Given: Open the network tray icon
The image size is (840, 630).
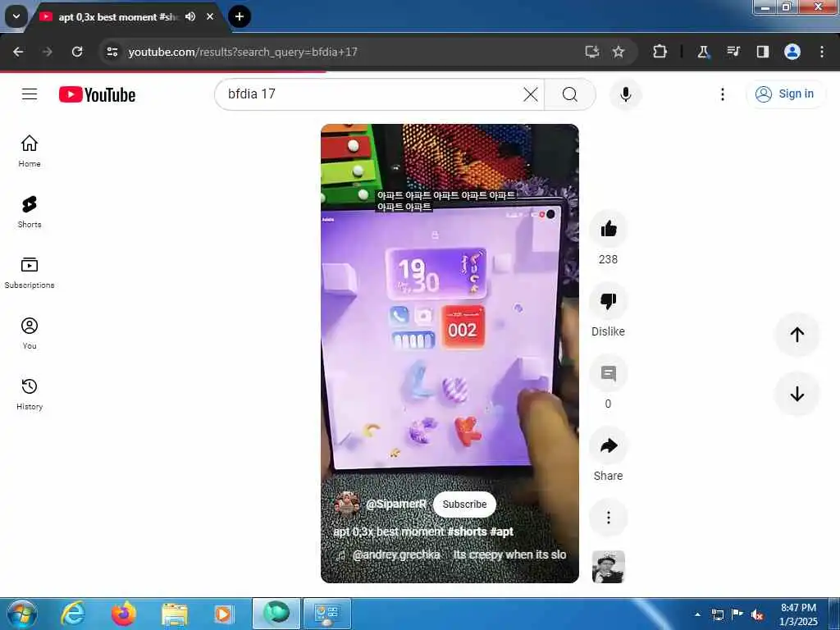Looking at the screenshot, I should [718, 615].
